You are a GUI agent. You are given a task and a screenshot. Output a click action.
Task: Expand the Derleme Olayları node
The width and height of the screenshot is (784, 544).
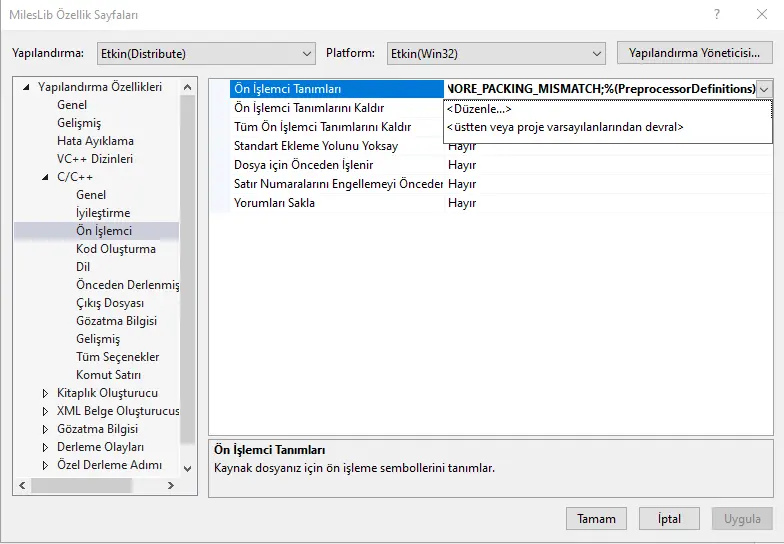point(45,447)
